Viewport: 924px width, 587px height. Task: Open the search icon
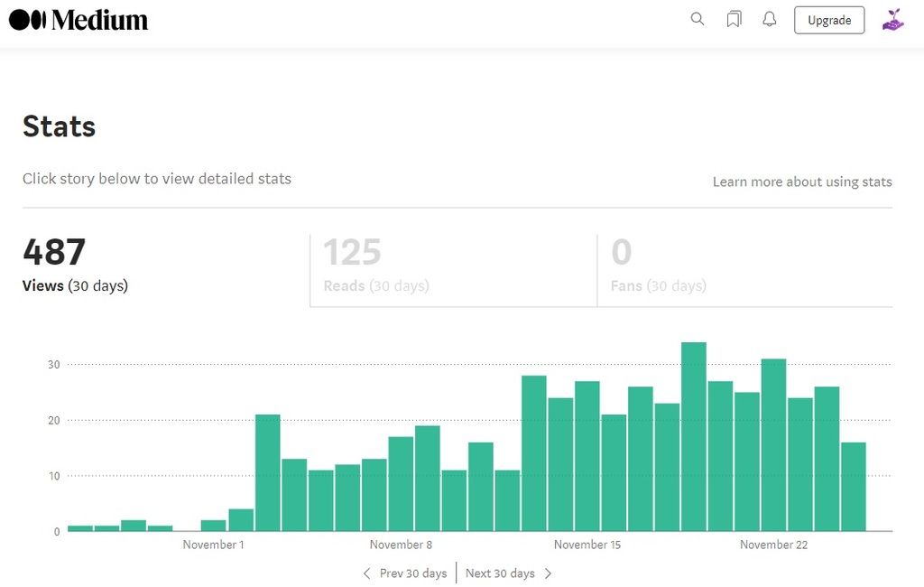click(x=697, y=18)
